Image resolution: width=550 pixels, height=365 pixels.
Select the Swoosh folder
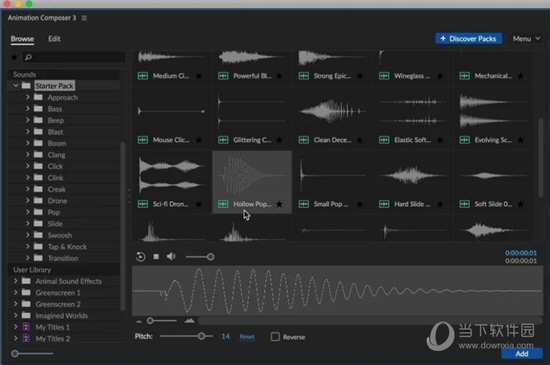click(x=60, y=235)
